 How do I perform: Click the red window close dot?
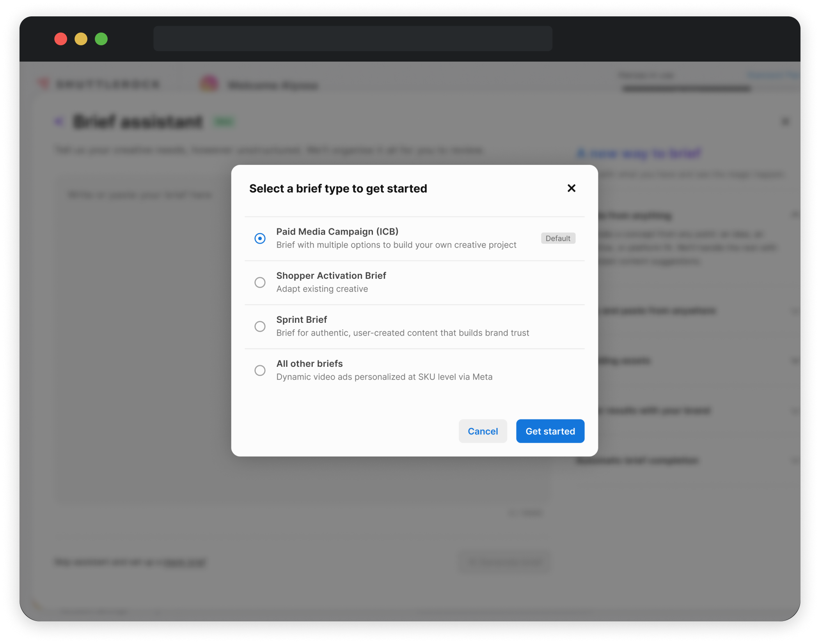61,39
